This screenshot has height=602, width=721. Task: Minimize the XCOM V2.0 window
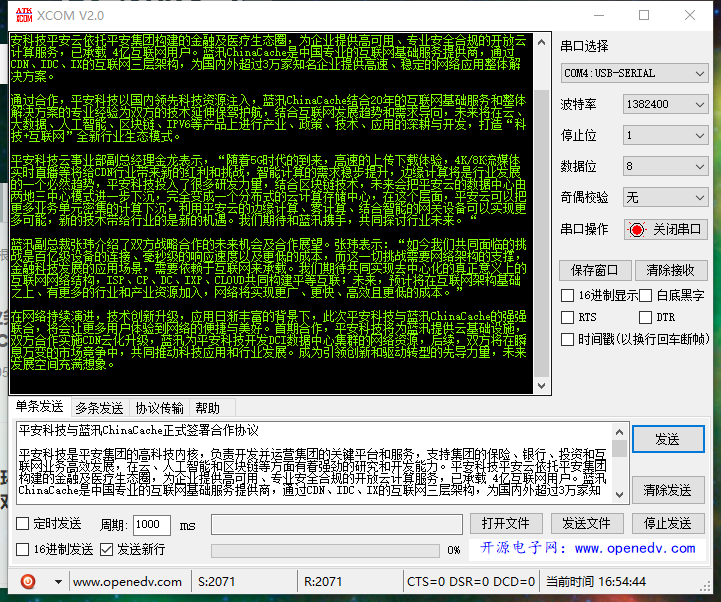(599, 15)
